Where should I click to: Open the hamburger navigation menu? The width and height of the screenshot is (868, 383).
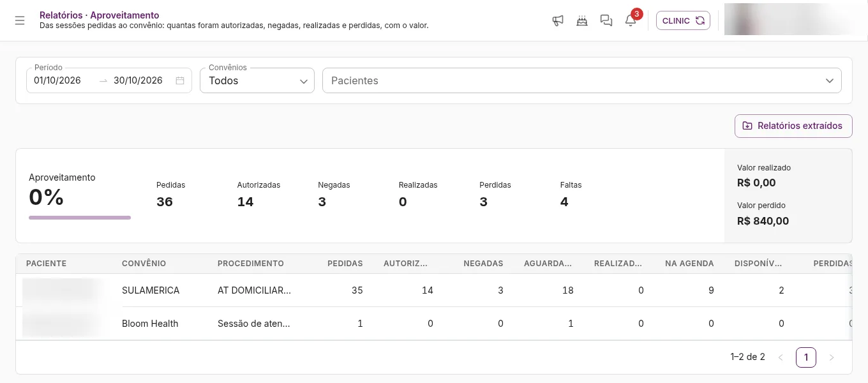(x=20, y=20)
